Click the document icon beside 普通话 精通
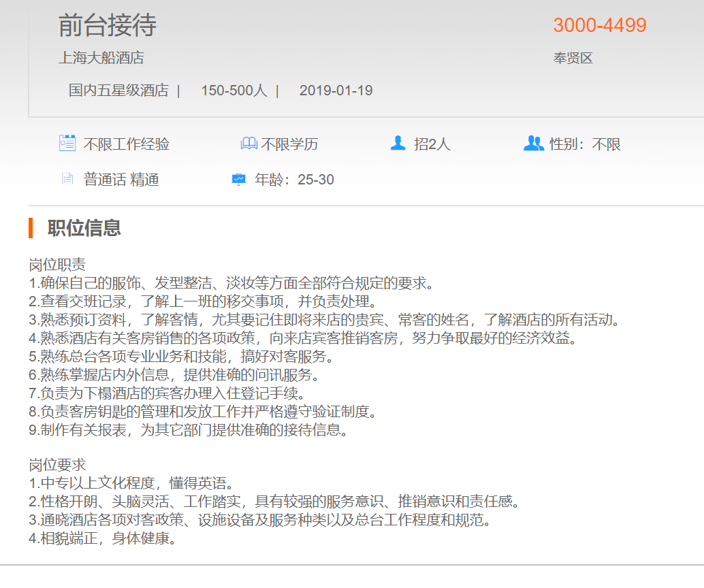 [x=67, y=179]
